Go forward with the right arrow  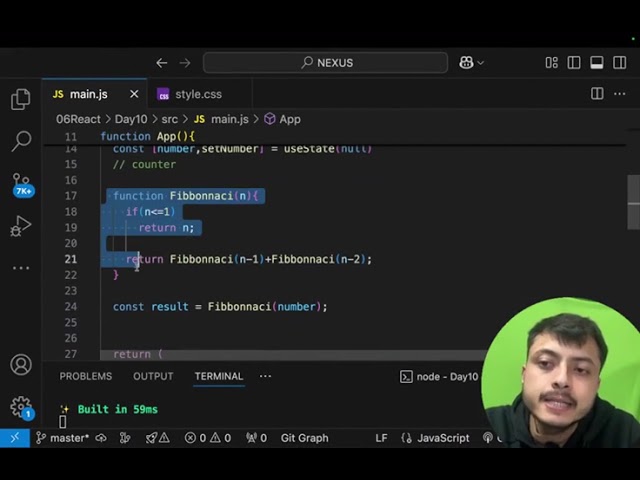185,63
